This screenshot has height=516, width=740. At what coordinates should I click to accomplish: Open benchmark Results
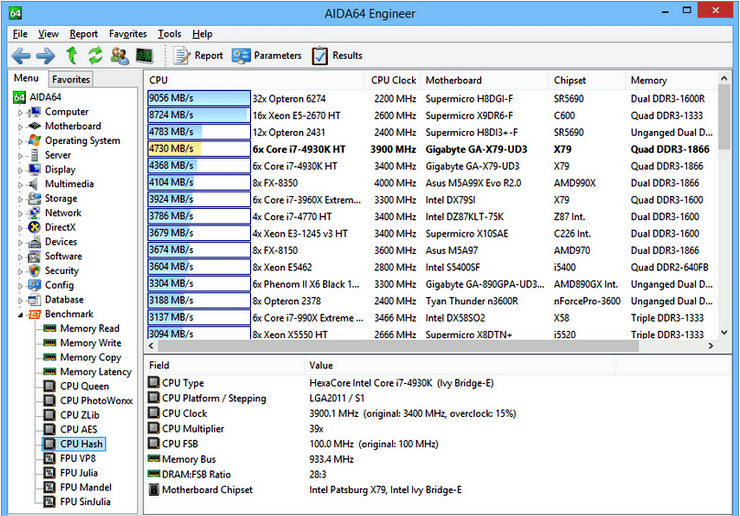[337, 56]
